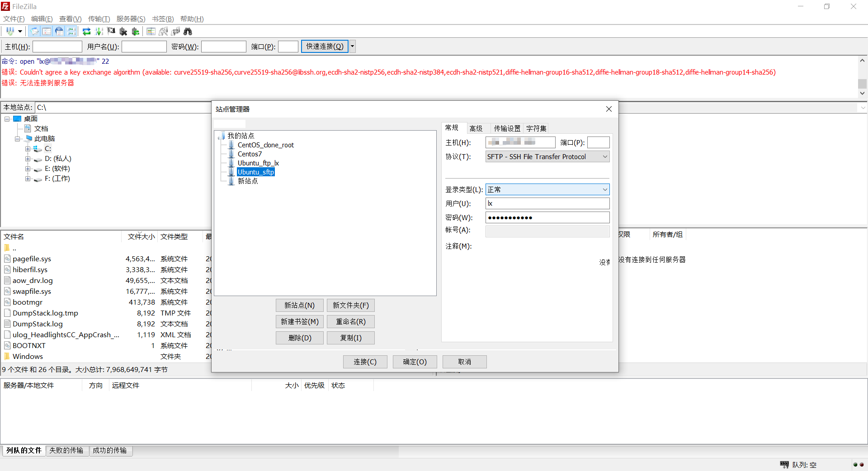The height and width of the screenshot is (471, 868).
Task: Click the 连接(C) button
Action: click(365, 362)
